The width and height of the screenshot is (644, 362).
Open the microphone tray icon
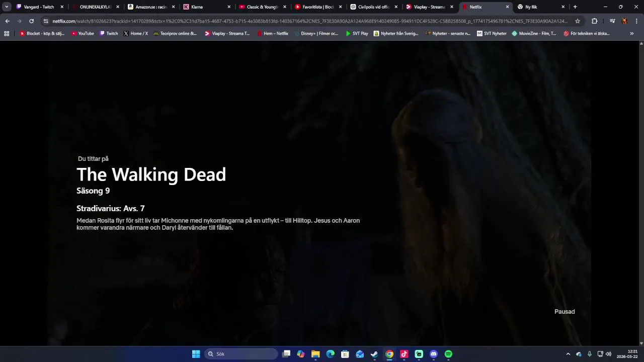click(x=589, y=354)
